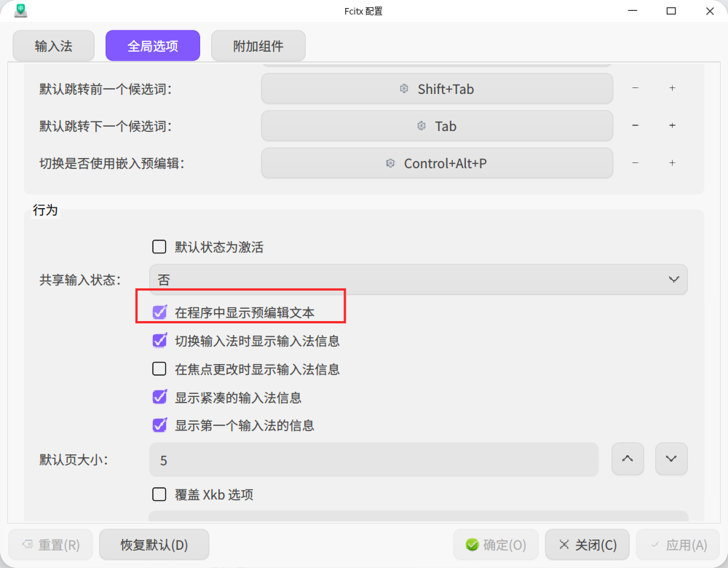Enable 覆盖 Xkb 选项 checkbox
This screenshot has width=728, height=568.
[x=159, y=494]
